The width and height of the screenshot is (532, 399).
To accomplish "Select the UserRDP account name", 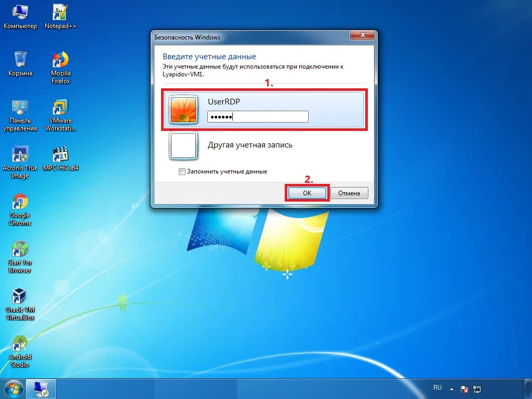I will pyautogui.click(x=223, y=101).
